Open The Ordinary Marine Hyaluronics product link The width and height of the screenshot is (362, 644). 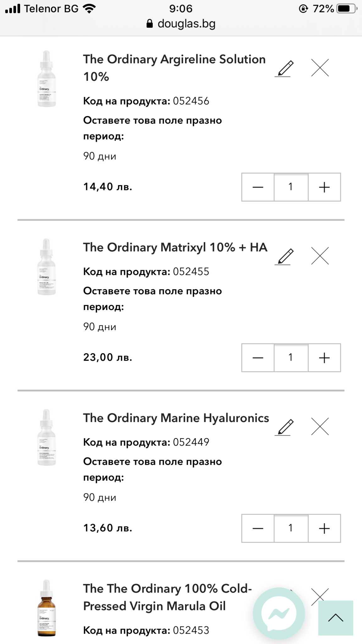[x=176, y=418]
